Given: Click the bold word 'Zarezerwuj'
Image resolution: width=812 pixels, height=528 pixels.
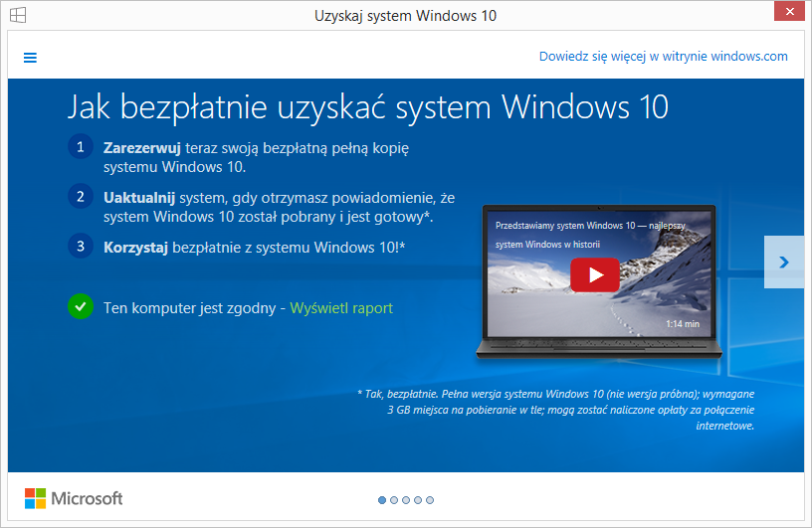Looking at the screenshot, I should point(142,148).
